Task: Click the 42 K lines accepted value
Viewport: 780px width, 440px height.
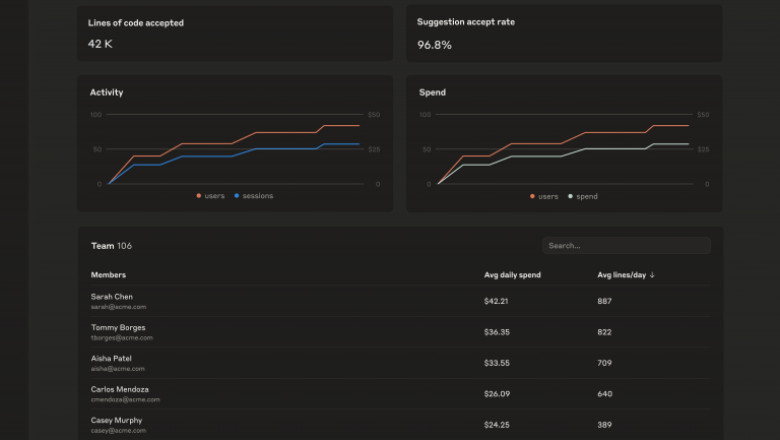Action: 100,44
